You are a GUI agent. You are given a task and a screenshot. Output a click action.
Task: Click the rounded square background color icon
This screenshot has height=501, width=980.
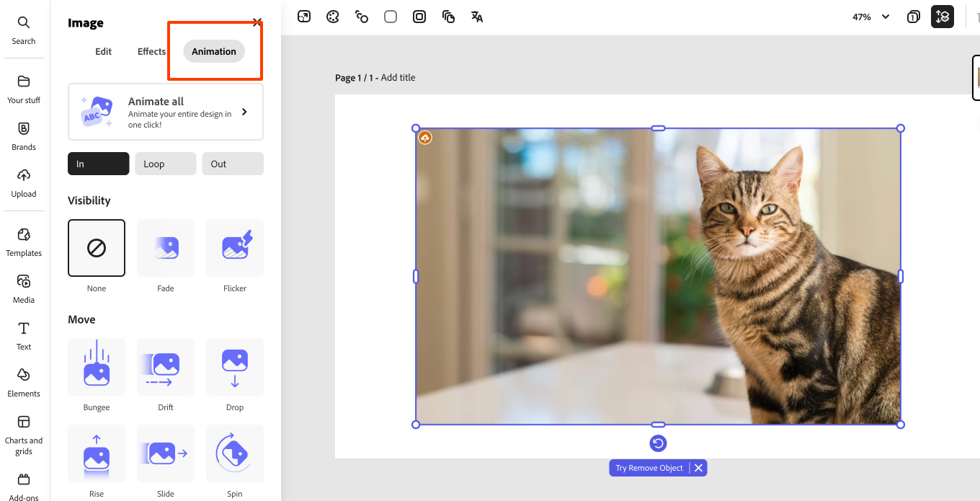tap(391, 17)
